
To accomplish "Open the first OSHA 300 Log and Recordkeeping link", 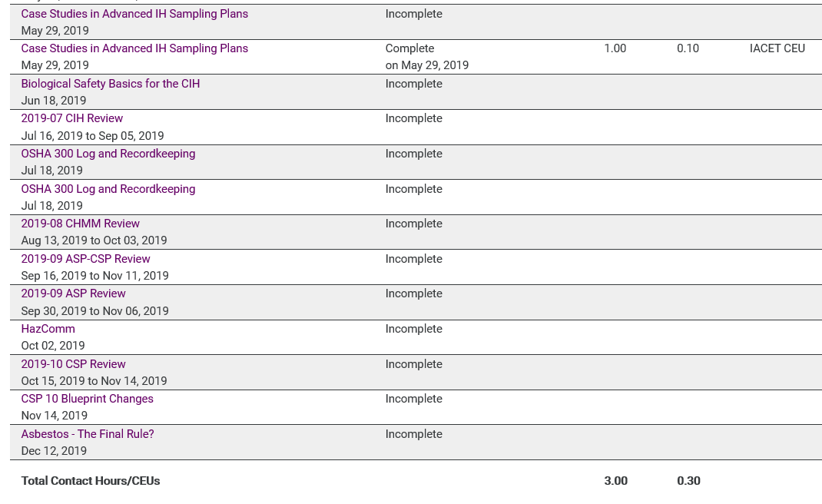I will point(108,154).
